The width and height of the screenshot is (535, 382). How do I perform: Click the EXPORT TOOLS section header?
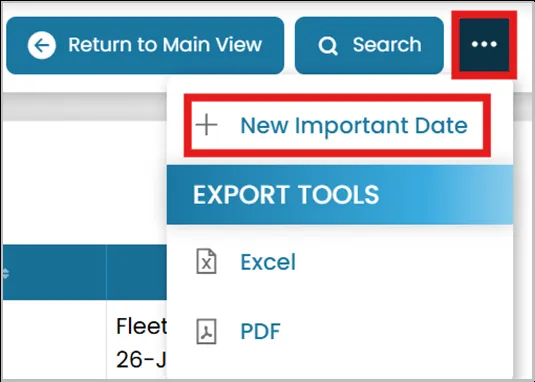click(340, 195)
